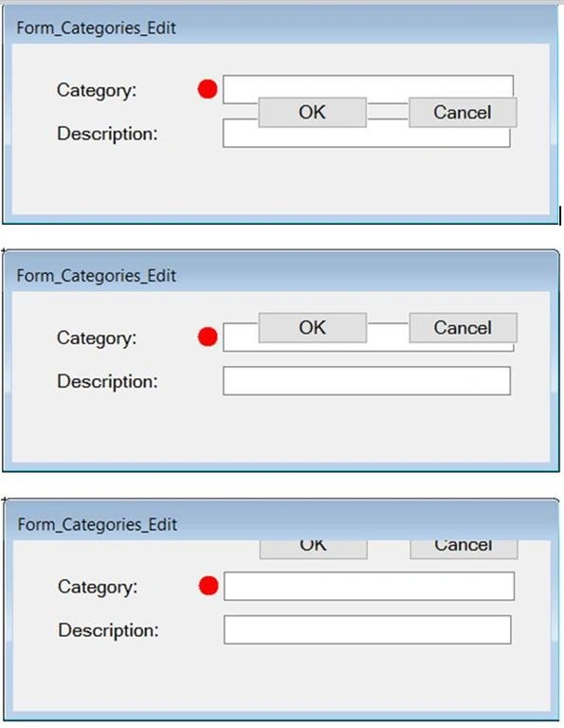Select the Category label in top form

pos(97,90)
